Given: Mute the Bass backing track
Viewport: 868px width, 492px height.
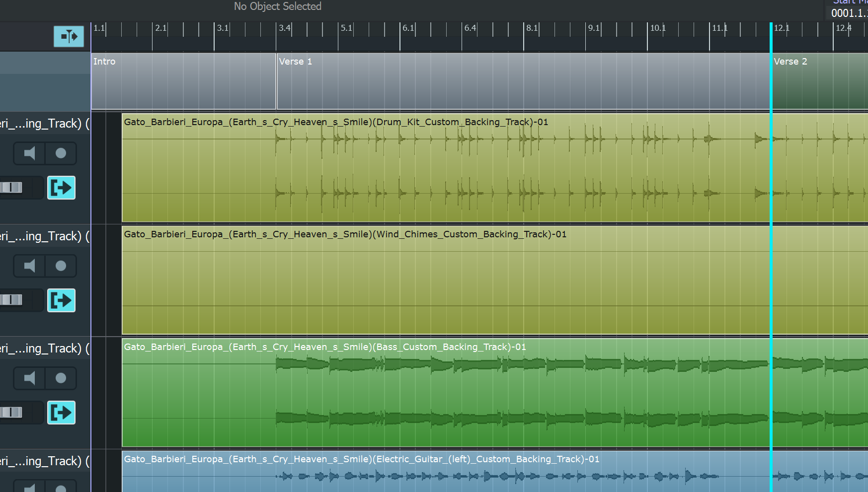Looking at the screenshot, I should 29,378.
